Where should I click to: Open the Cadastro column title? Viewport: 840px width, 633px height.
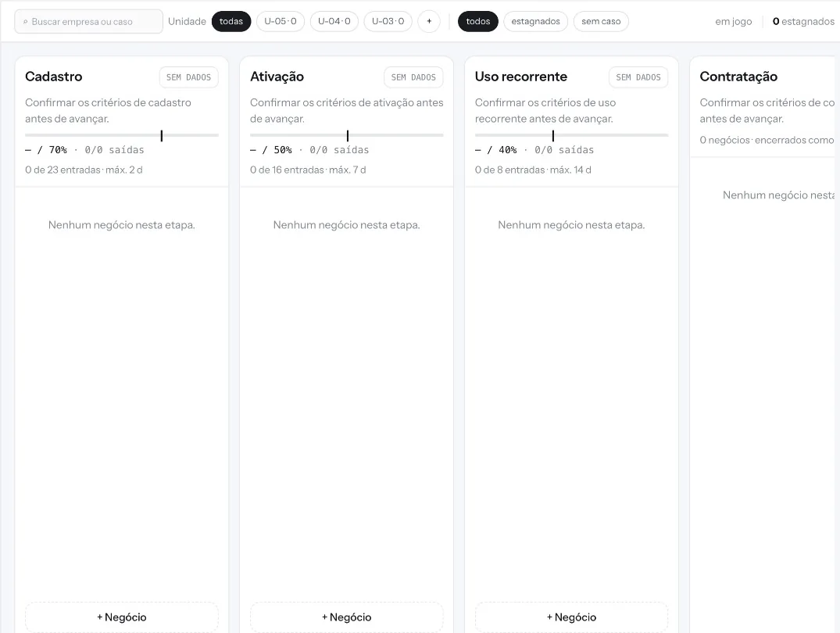point(54,77)
